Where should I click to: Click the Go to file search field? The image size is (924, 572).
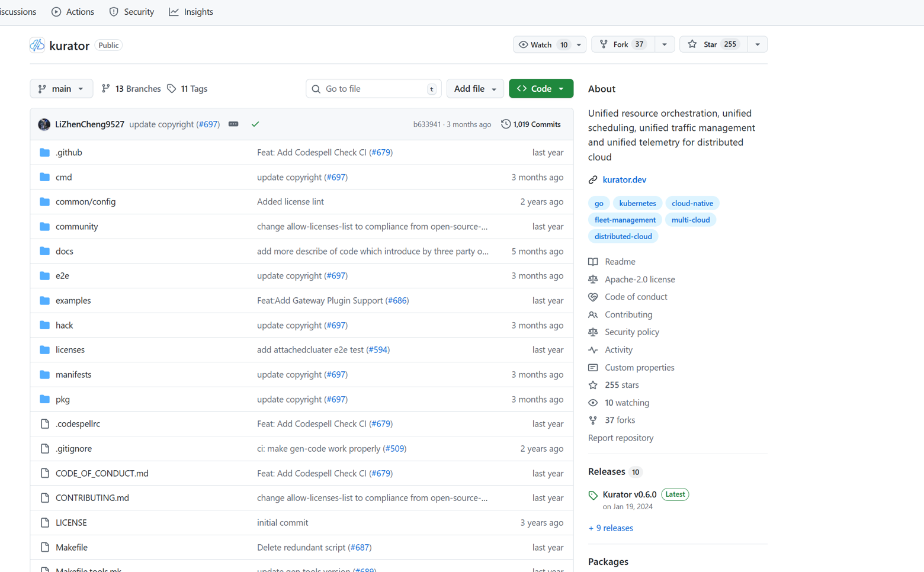point(374,89)
